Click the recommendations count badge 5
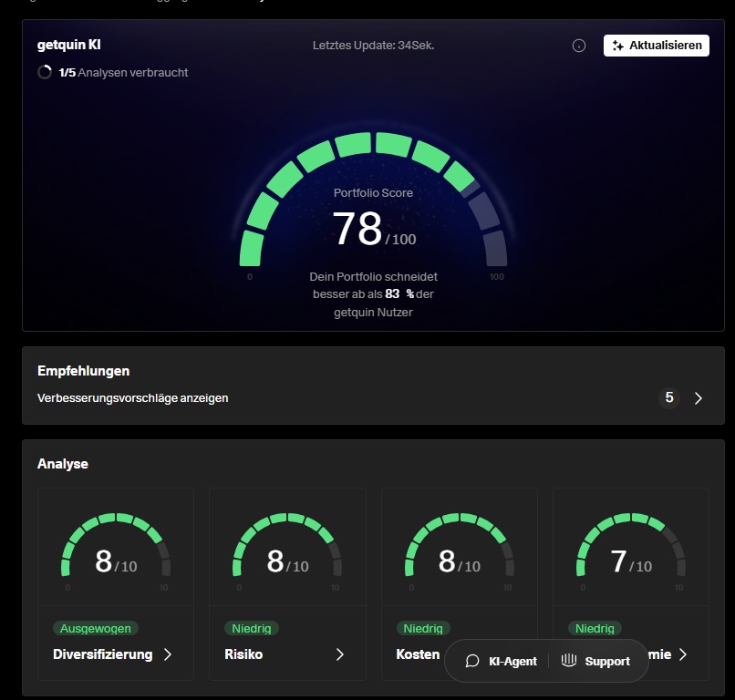The image size is (735, 700). click(669, 398)
